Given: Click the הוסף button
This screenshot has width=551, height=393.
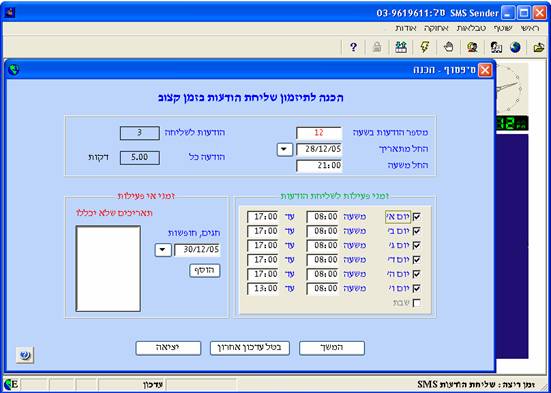Looking at the screenshot, I should [x=205, y=271].
